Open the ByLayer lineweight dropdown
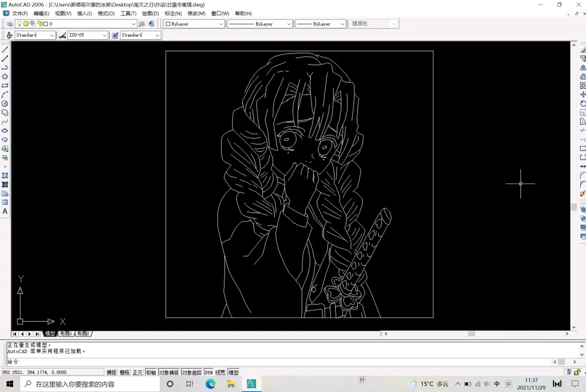This screenshot has width=586, height=392. click(x=342, y=24)
